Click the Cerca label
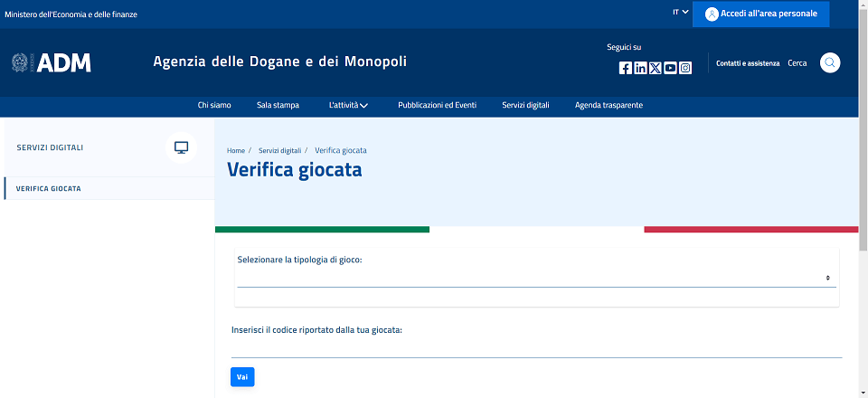 (797, 63)
